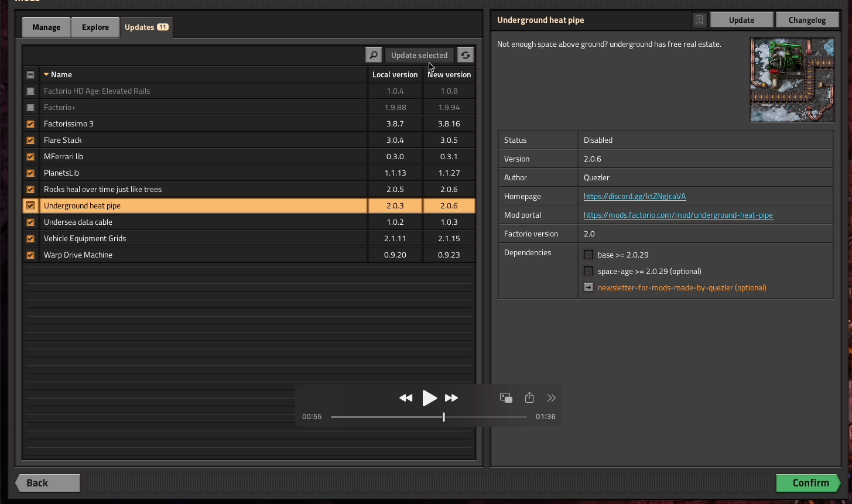The width and height of the screenshot is (852, 504).
Task: Select the Factorio+ row
Action: (x=249, y=107)
